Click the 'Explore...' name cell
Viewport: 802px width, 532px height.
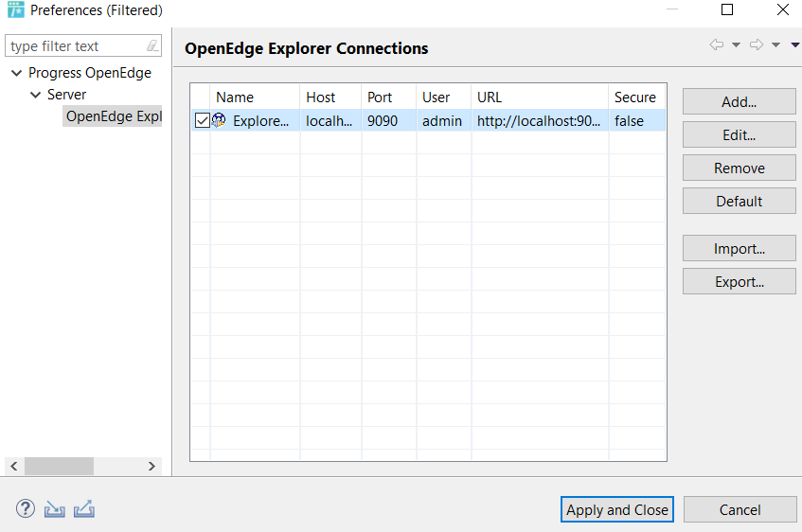(260, 121)
